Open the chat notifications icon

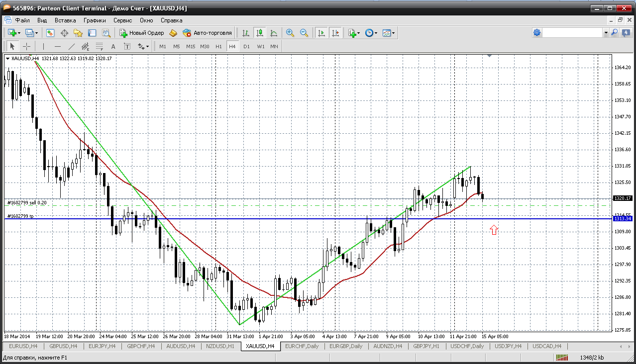tap(626, 33)
